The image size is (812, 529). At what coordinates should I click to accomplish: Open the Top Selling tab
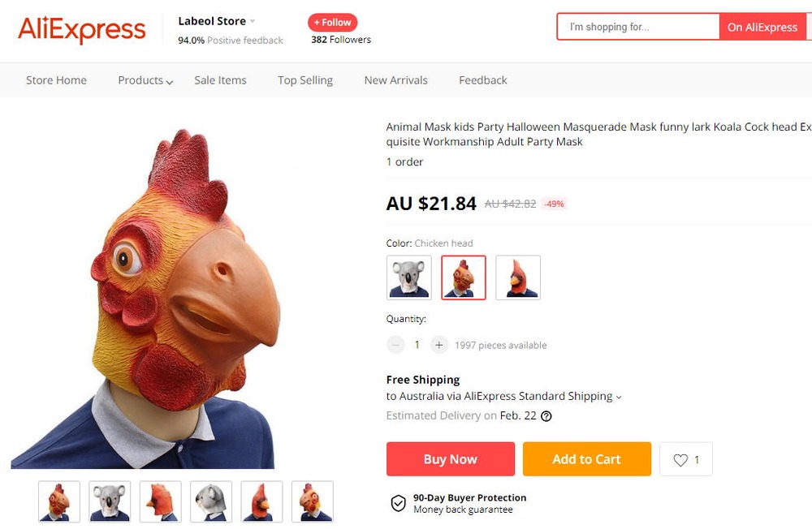305,80
